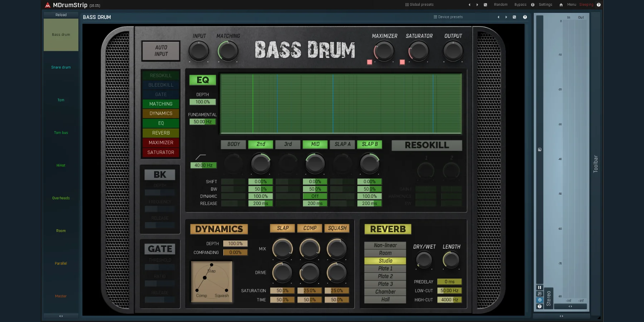The width and height of the screenshot is (644, 322).
Task: Click the high-pass filter shape icon
Action: (x=201, y=157)
